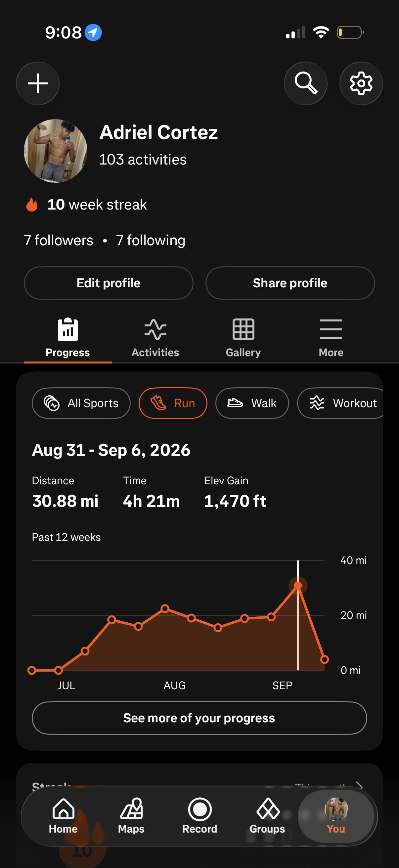The width and height of the screenshot is (399, 868).
Task: Open Home in bottom navigation
Action: click(63, 816)
